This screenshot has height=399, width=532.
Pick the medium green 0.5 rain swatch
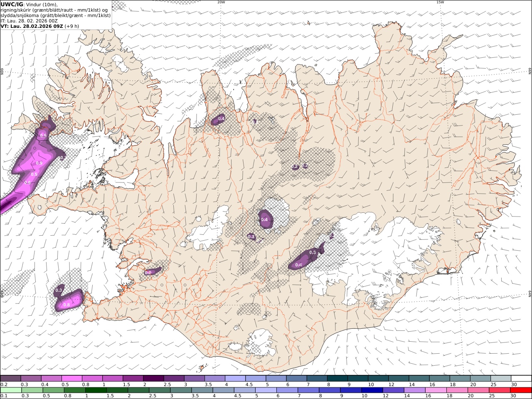53,390
